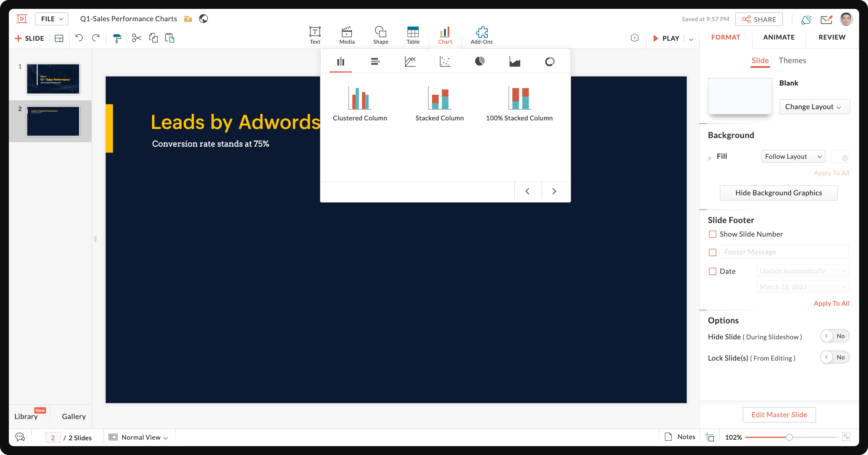Click the undo arrow icon
The height and width of the screenshot is (455, 868).
coord(79,38)
